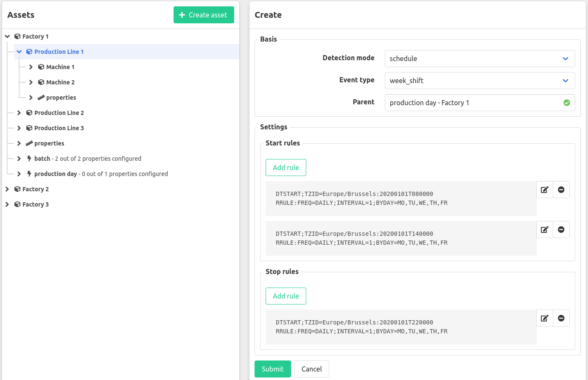Click the Production Line 1 cube icon
The height and width of the screenshot is (380, 588).
[29, 52]
